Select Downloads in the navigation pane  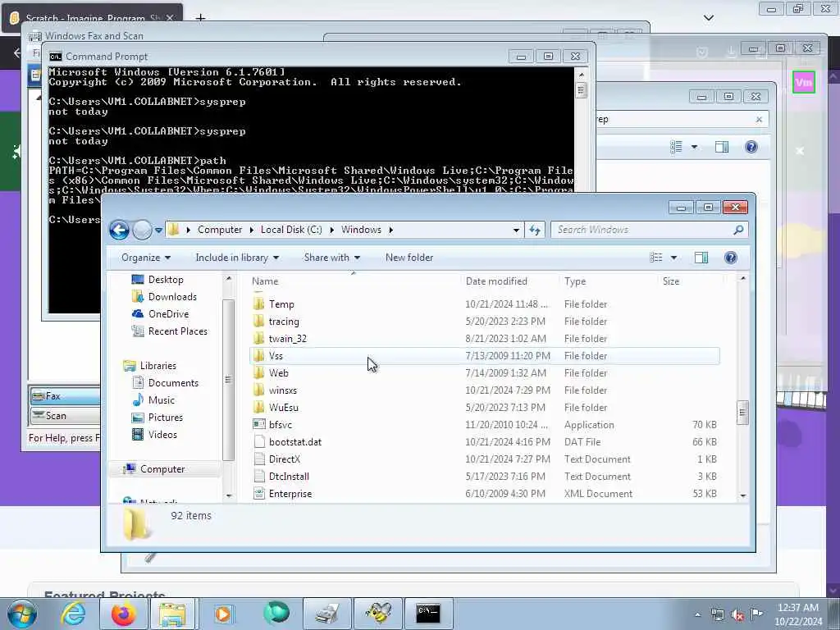pos(172,297)
